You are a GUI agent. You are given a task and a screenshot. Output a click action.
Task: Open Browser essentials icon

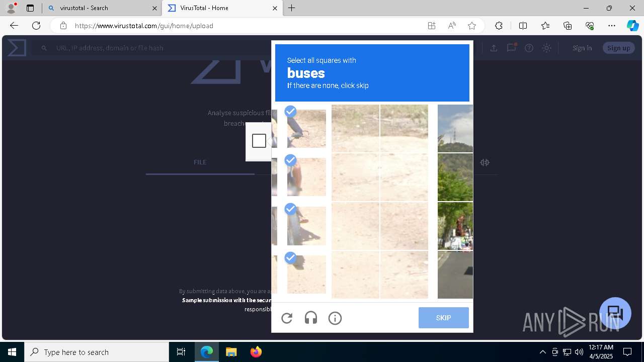(590, 26)
